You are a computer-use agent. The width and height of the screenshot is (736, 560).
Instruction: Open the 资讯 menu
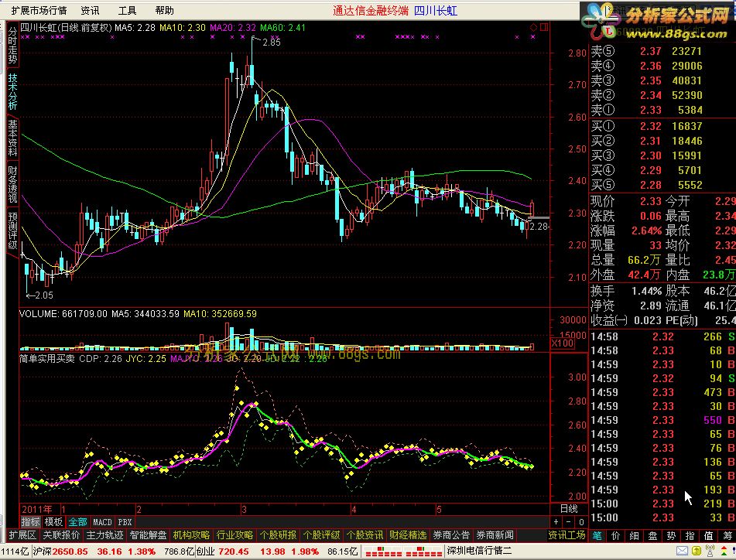(x=90, y=10)
